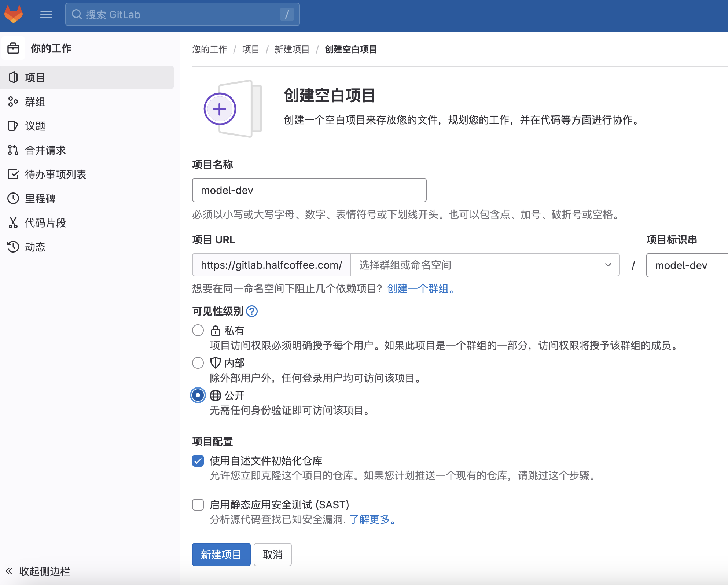Open the To-Do list (待办事项列表)
This screenshot has width=728, height=585.
click(x=55, y=174)
